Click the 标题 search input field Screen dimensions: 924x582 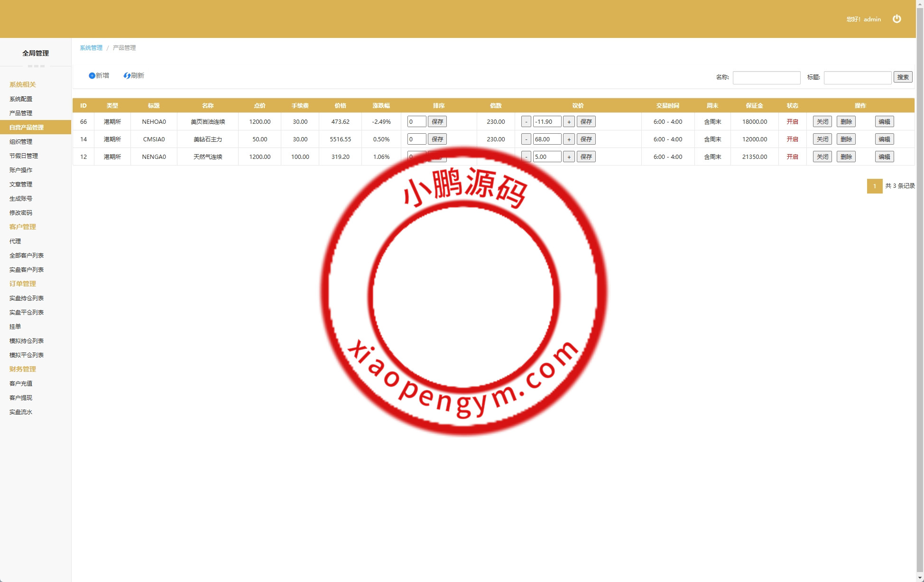click(x=857, y=77)
